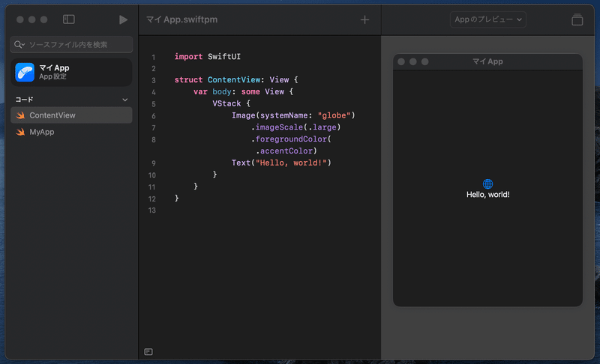Collapse the コード section chevron
Viewport: 600px width, 364px height.
click(124, 100)
